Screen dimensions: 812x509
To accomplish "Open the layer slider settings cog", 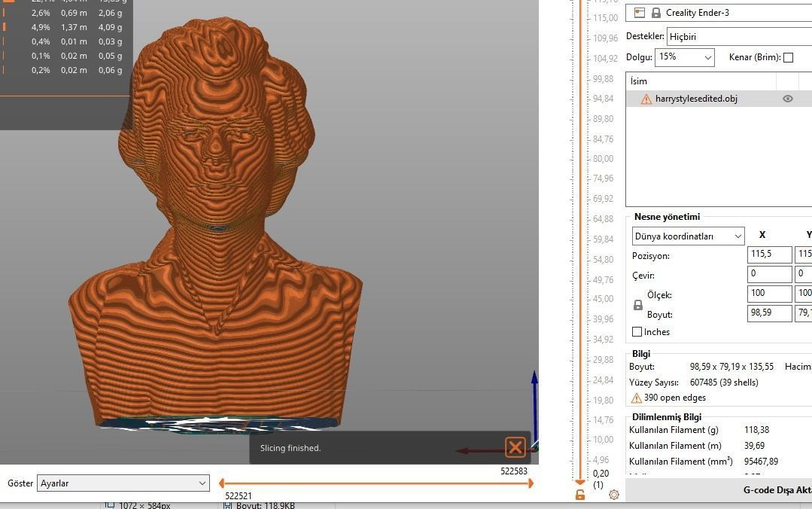I will coord(613,495).
